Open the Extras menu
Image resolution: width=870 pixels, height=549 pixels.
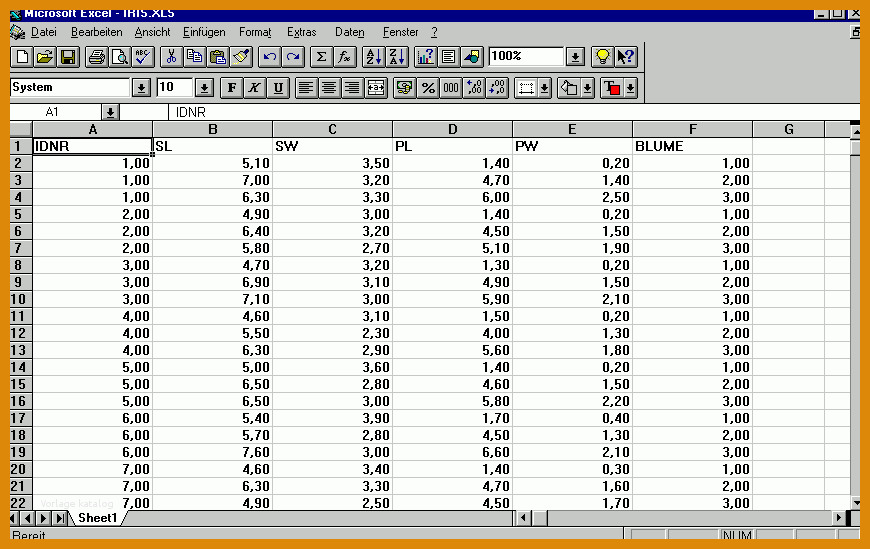(x=302, y=32)
